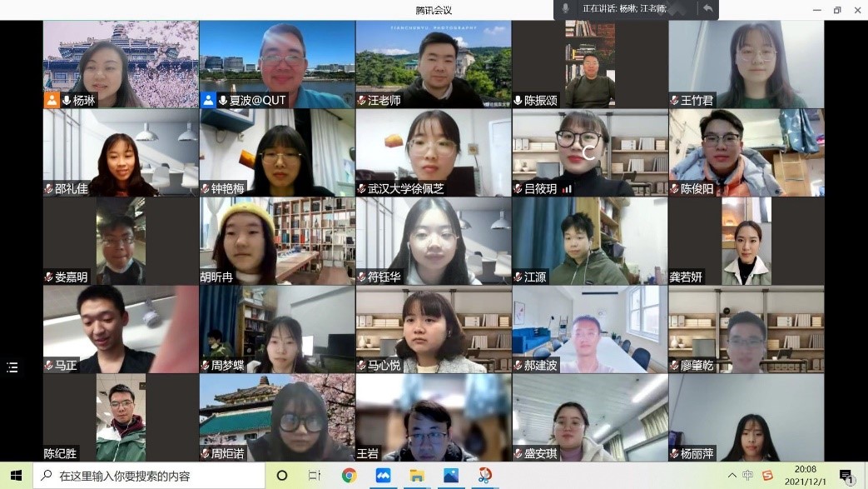The image size is (868, 489).
Task: Open the Windows Start menu
Action: 16,476
